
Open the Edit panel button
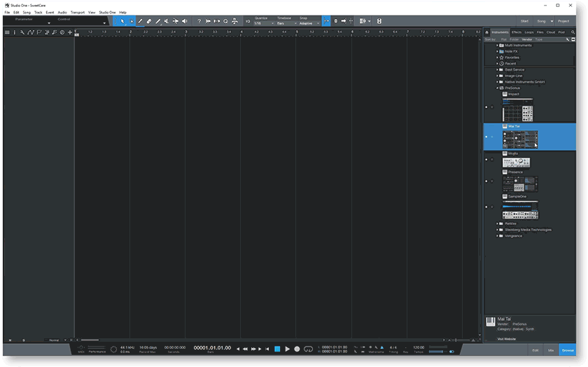(x=535, y=350)
